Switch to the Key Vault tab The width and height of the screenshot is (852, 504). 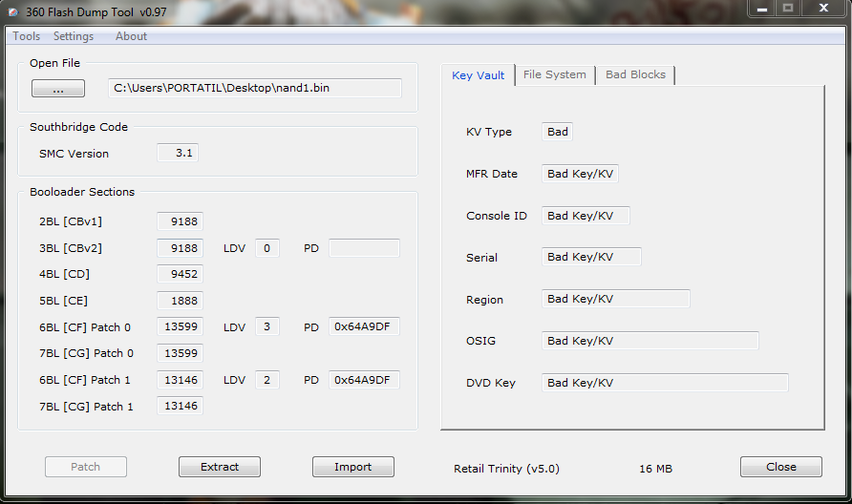pos(479,75)
